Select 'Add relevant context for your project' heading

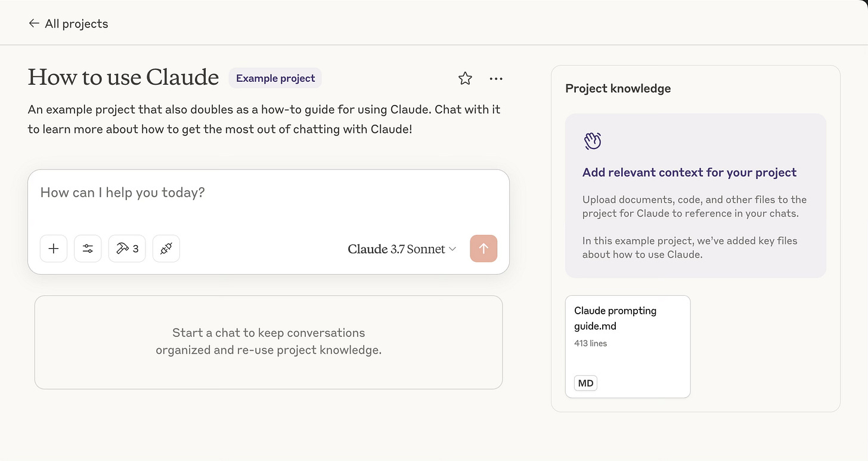[x=689, y=172]
